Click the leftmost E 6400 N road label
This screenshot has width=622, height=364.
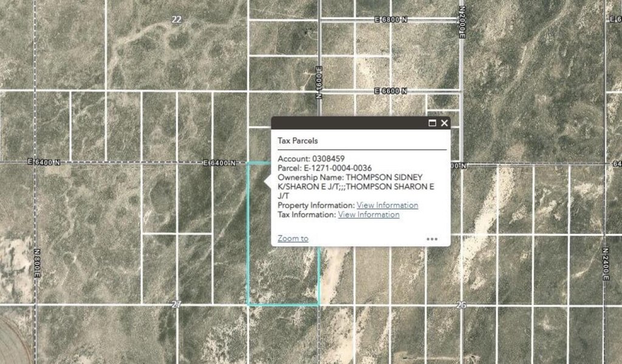coord(44,162)
